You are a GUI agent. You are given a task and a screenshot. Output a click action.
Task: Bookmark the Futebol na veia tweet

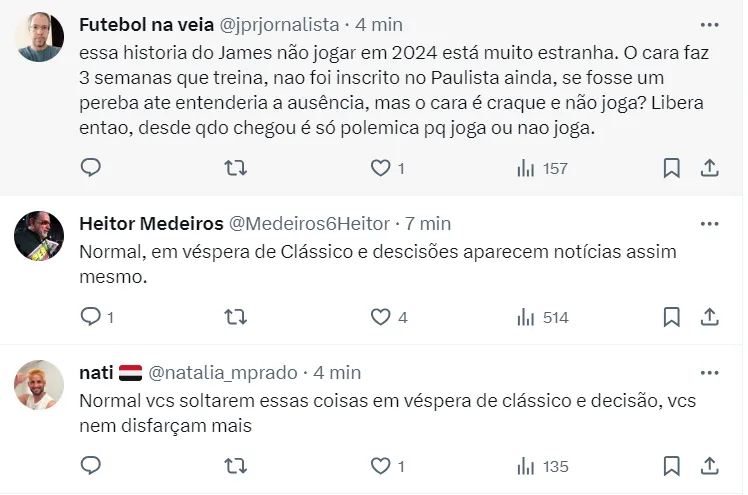[x=672, y=168]
